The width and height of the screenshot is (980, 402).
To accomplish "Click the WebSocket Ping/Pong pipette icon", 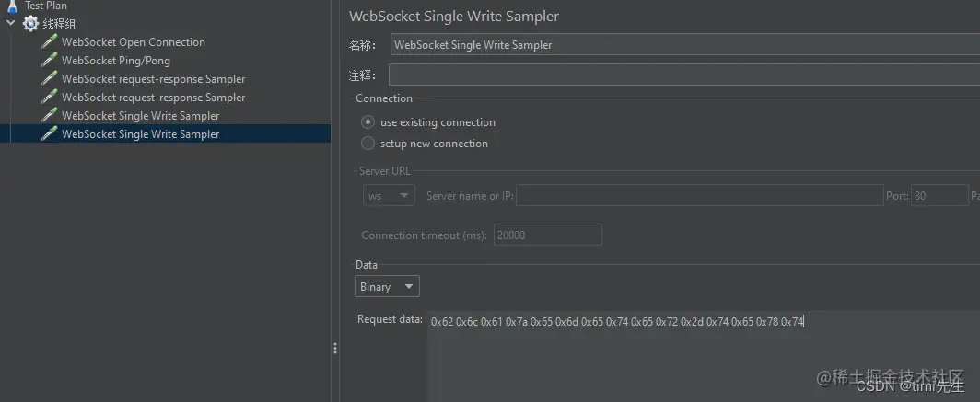I will pyautogui.click(x=49, y=61).
